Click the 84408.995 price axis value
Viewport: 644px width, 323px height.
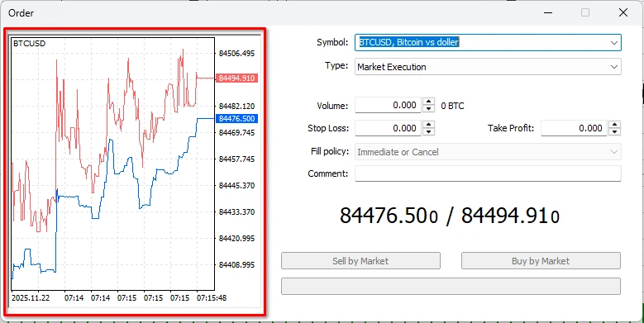pyautogui.click(x=236, y=264)
